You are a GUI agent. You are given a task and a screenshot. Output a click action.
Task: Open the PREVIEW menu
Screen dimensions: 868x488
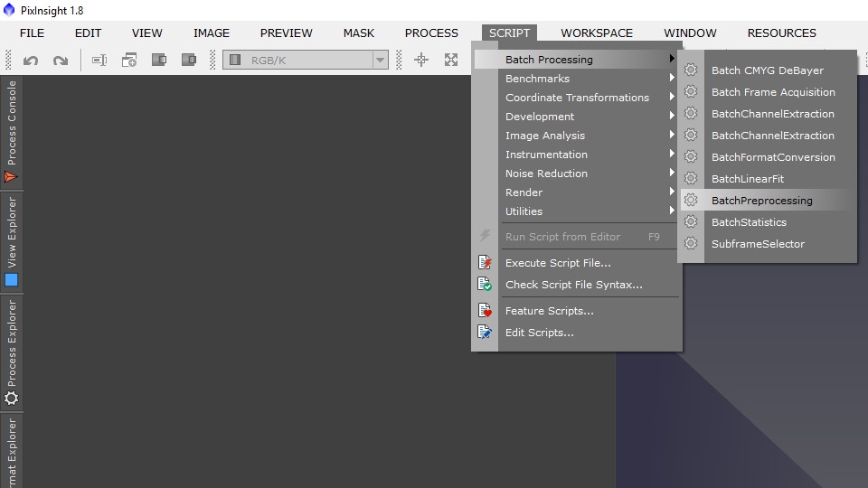pyautogui.click(x=287, y=33)
